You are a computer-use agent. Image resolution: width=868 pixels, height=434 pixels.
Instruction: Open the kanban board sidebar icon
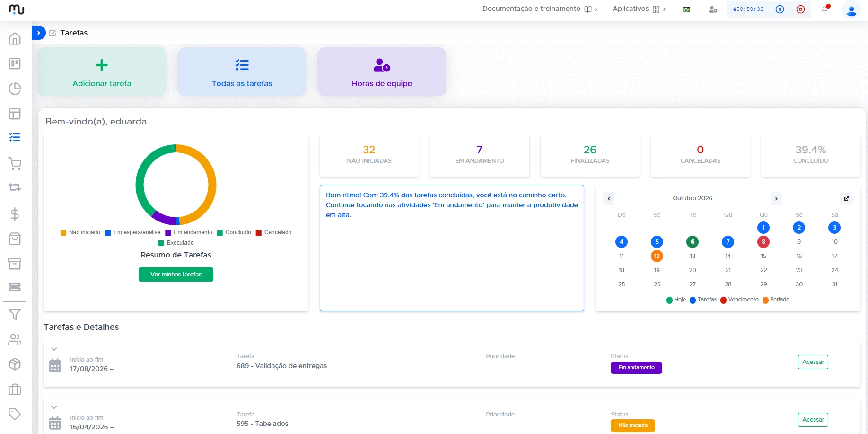15,63
